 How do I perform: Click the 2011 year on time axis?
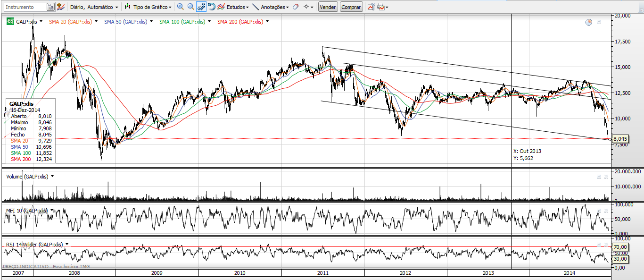(323, 273)
